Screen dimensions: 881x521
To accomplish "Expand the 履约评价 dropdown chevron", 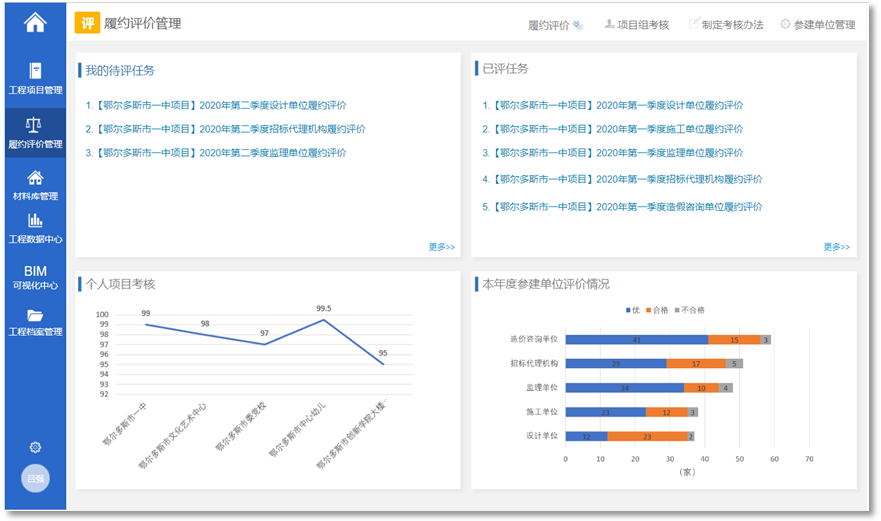I will pyautogui.click(x=578, y=25).
